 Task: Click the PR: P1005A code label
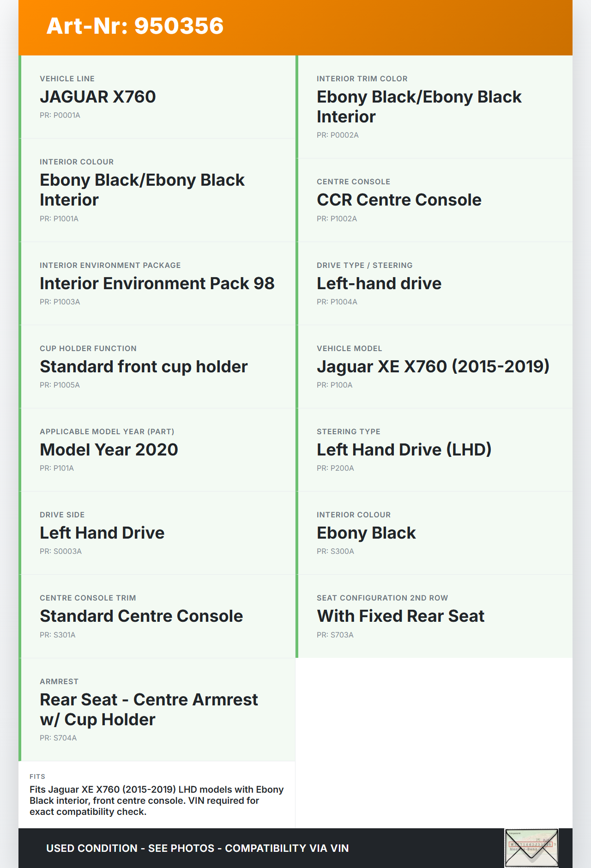[x=60, y=385]
